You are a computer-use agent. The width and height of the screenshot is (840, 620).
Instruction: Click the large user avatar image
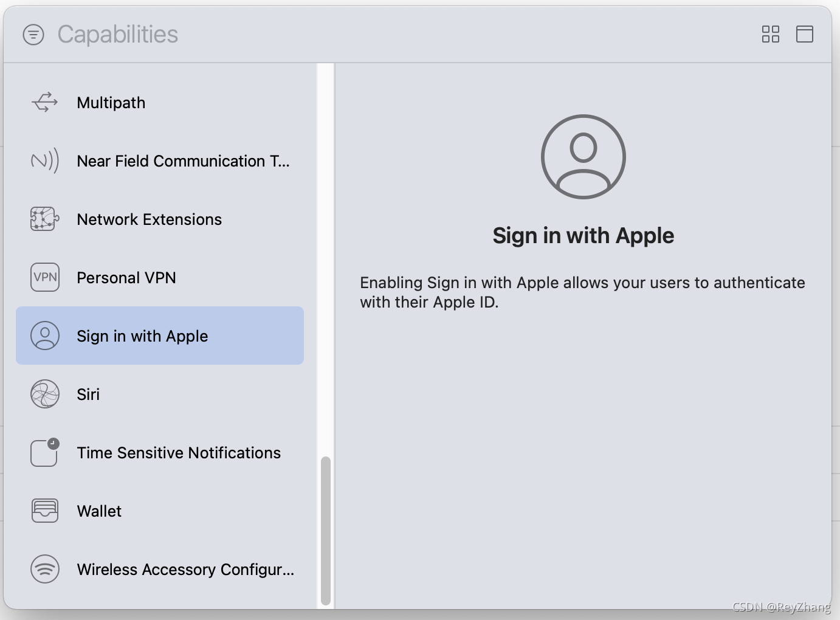584,157
